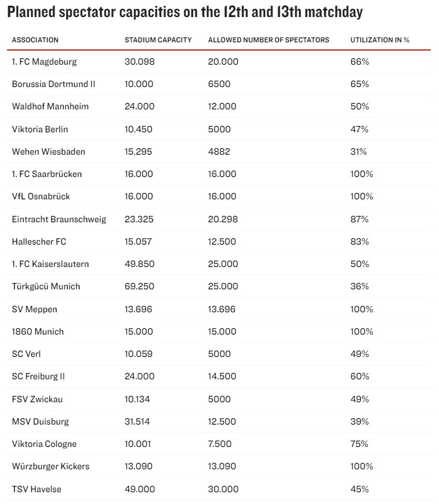This screenshot has height=504, width=439.
Task: Click Türkgücü Munich stadium capacity 69.250
Action: (x=139, y=286)
